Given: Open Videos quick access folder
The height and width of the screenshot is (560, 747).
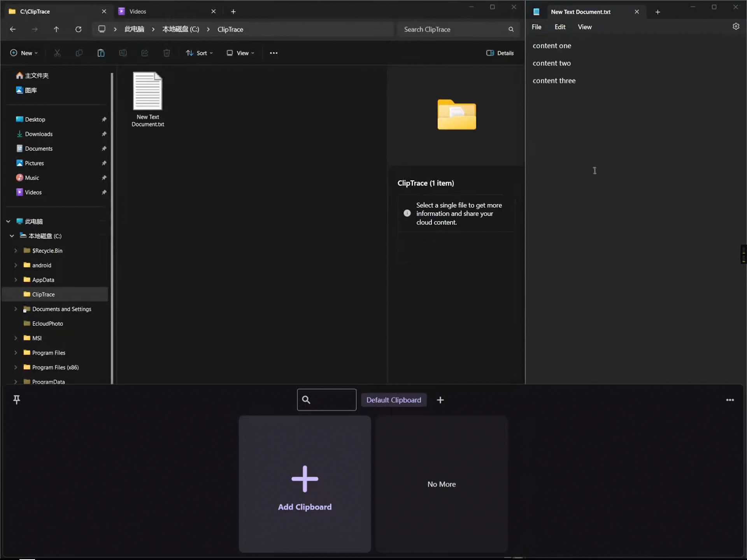Looking at the screenshot, I should (x=33, y=192).
